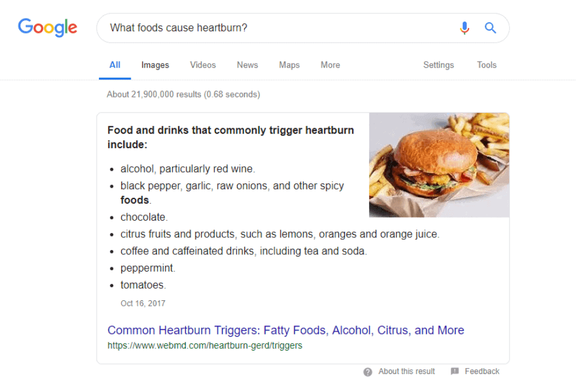Click the Feedback flag icon

[455, 372]
